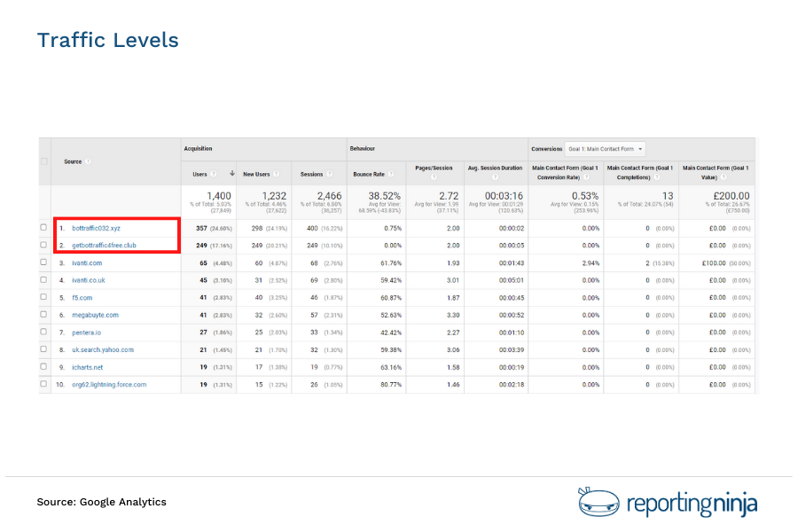Click total sessions value 2,466
The image size is (798, 532).
coord(329,196)
